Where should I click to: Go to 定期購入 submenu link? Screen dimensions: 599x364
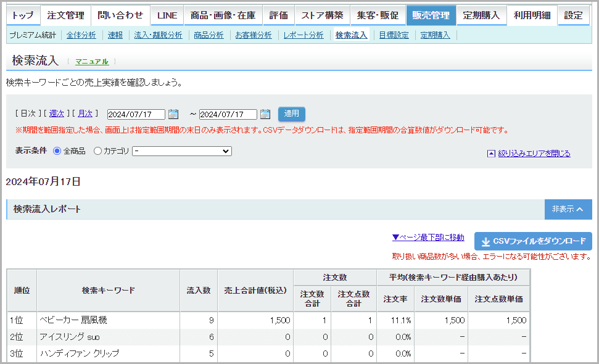[x=435, y=35]
